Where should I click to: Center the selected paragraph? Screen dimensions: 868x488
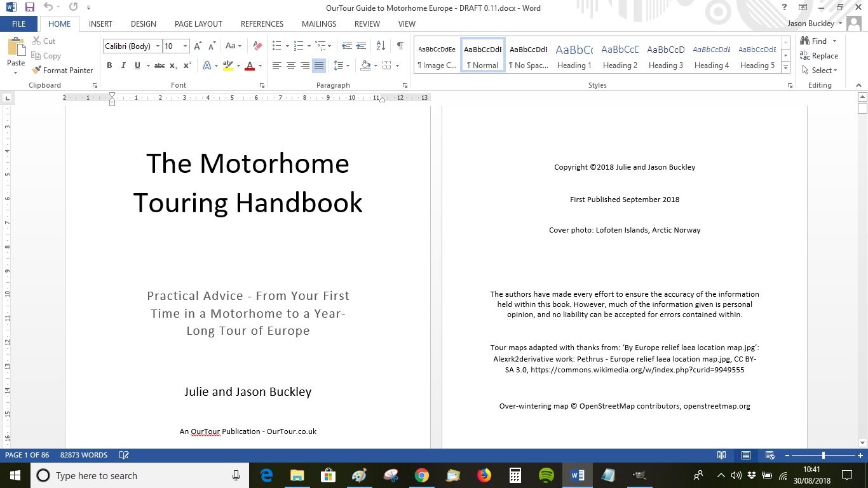290,65
